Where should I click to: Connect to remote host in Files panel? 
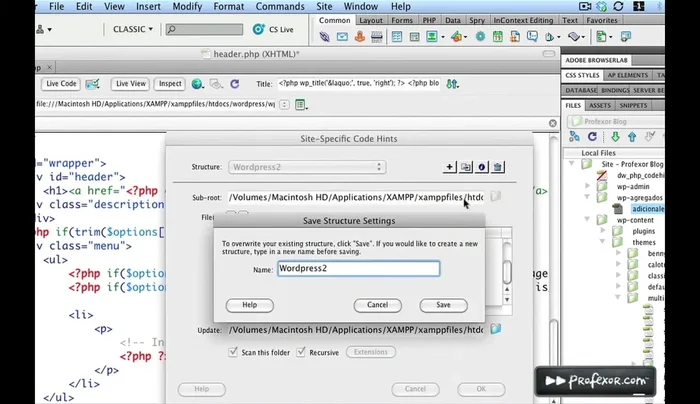[575, 137]
